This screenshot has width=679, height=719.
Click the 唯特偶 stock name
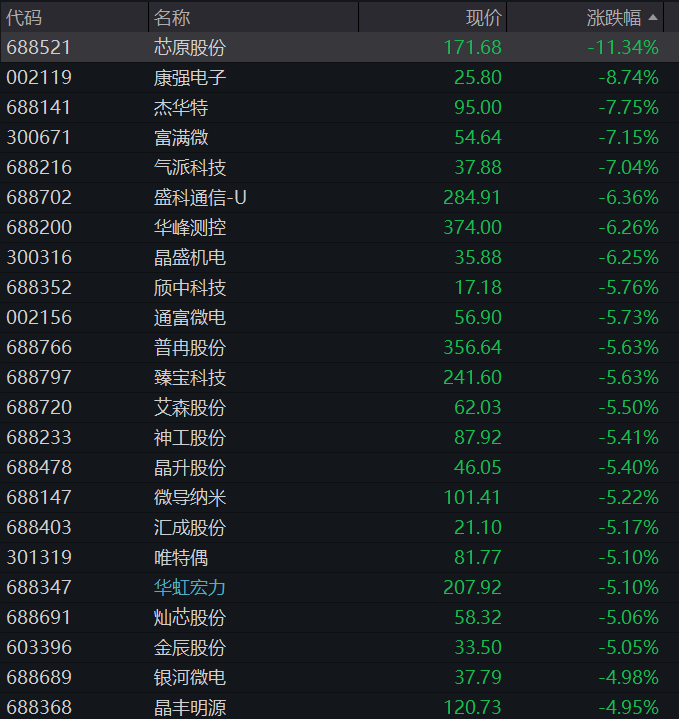pos(181,557)
